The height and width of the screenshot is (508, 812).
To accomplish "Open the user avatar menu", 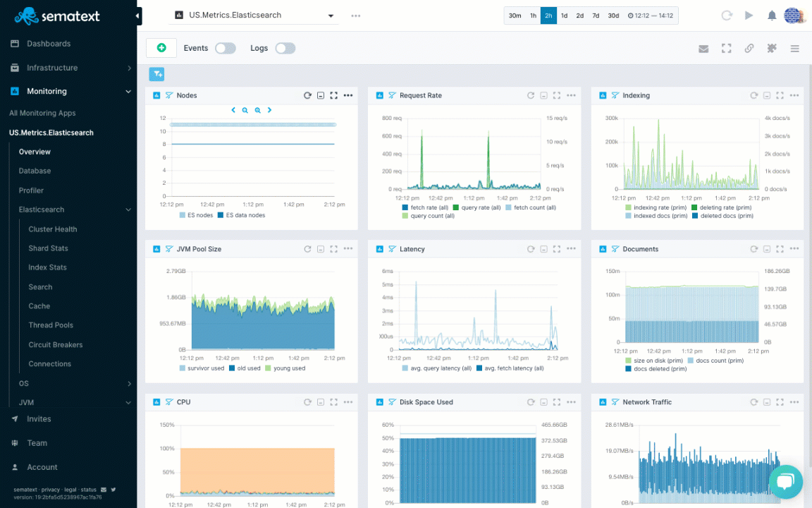I will tap(794, 16).
